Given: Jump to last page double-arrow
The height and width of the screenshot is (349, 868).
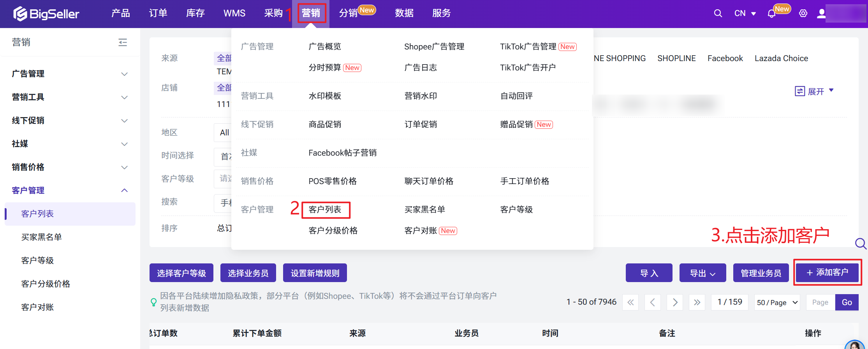Looking at the screenshot, I should point(697,302).
